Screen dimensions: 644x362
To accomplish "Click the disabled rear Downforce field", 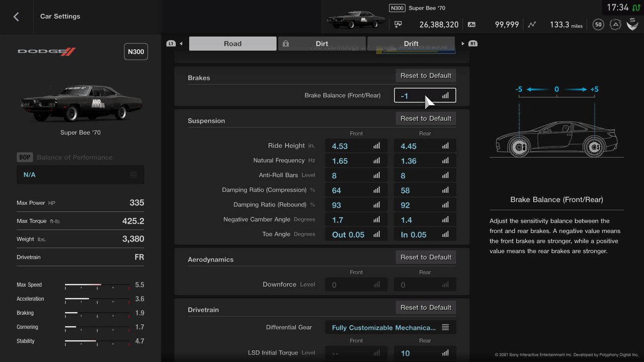I will (425, 285).
